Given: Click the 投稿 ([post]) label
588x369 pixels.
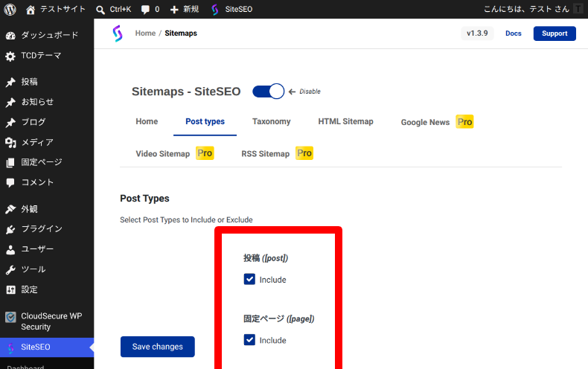Looking at the screenshot, I should (266, 258).
